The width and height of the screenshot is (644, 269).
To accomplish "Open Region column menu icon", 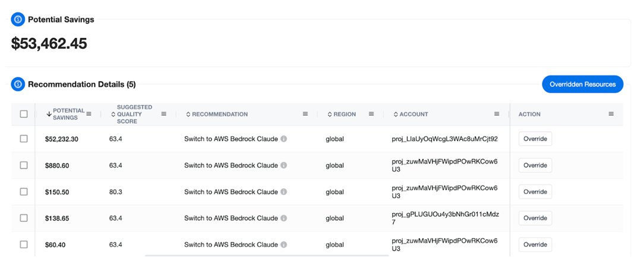I will (371, 114).
